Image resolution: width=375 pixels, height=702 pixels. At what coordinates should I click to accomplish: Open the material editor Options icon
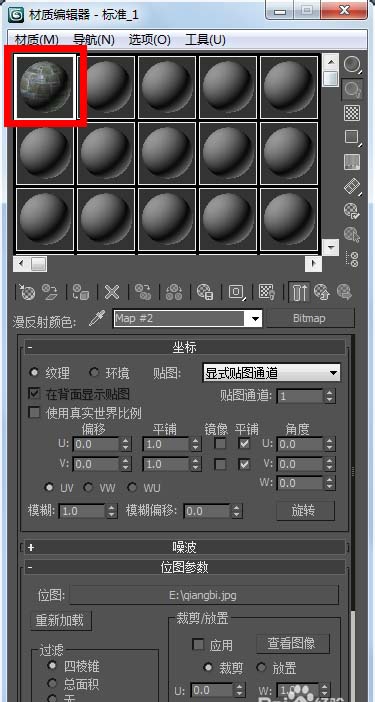pyautogui.click(x=352, y=210)
